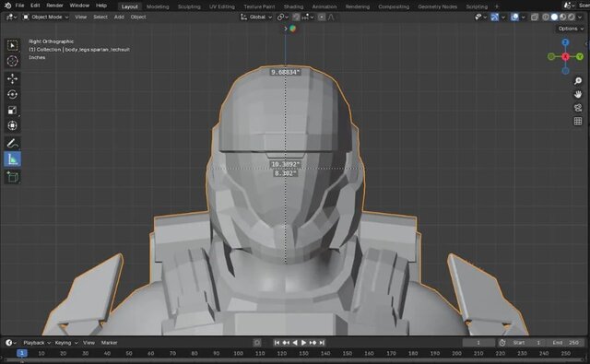590x364 pixels.
Task: Activate the 3D Cursor tool
Action: click(x=12, y=61)
